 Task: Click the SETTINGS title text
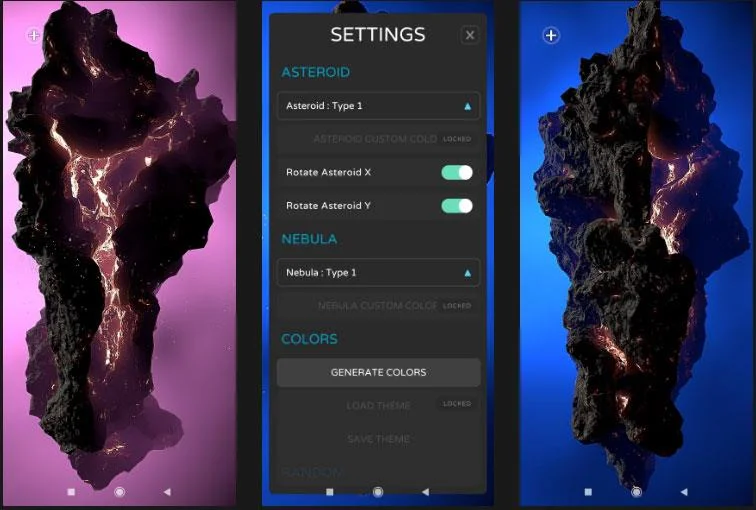pyautogui.click(x=378, y=35)
